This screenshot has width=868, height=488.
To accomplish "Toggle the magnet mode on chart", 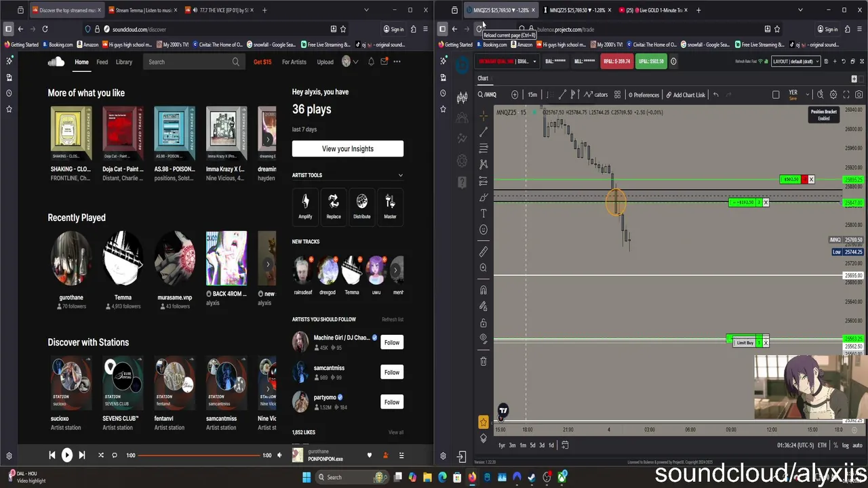I will 484,290.
